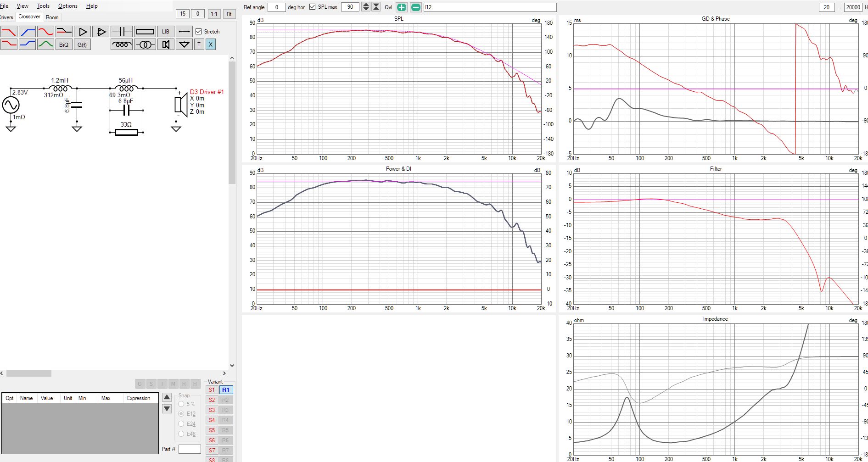Click the 1:1 zoom button
The width and height of the screenshot is (868, 462).
point(214,14)
